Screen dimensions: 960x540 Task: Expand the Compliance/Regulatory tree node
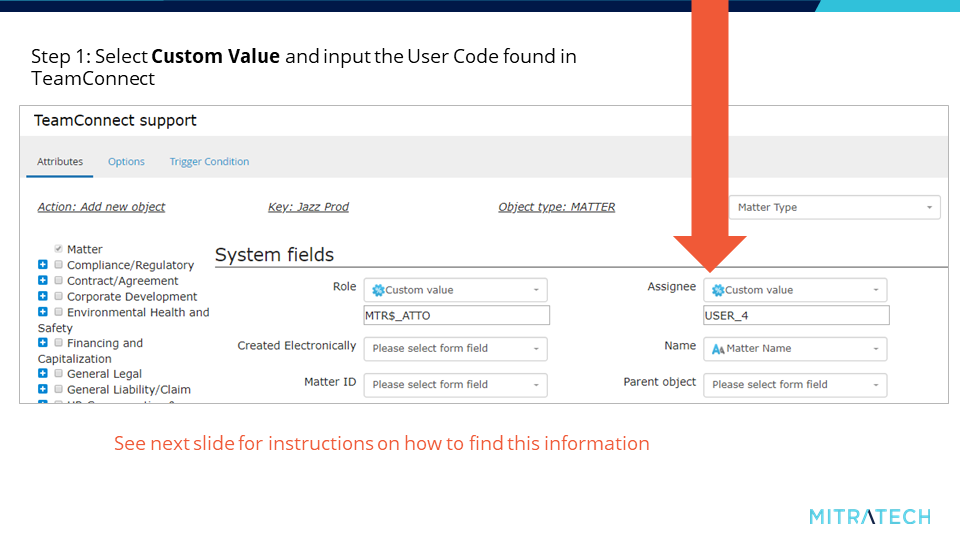point(42,264)
